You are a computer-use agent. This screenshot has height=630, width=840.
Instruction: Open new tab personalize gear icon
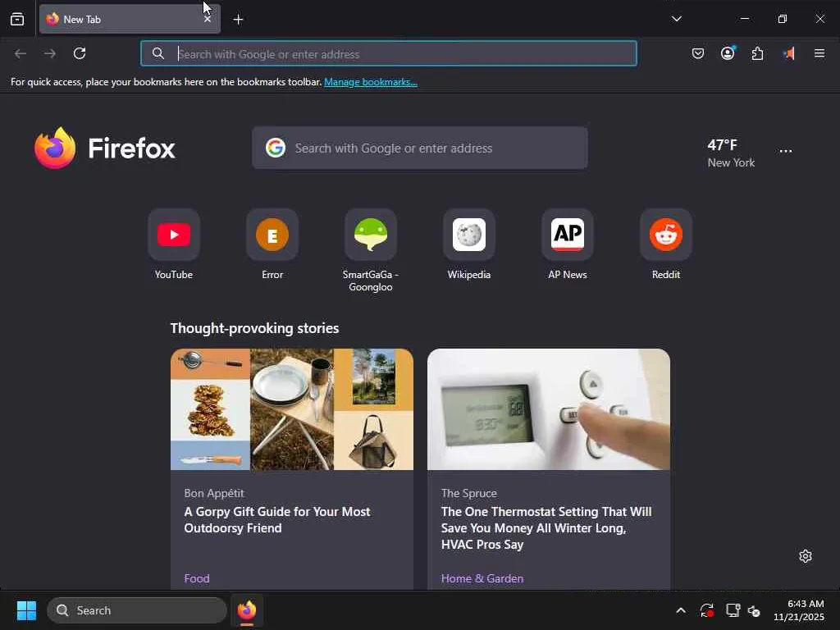pyautogui.click(x=806, y=556)
